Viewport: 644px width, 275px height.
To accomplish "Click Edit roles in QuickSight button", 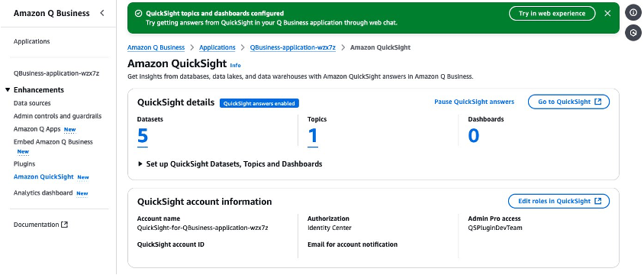I will pos(559,201).
